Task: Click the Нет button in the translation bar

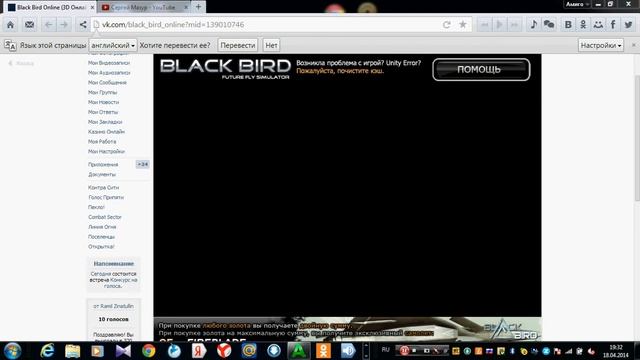Action: tap(271, 45)
